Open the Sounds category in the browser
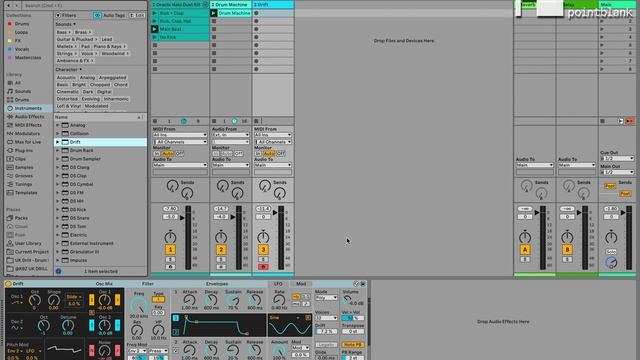640x360 pixels. [x=23, y=91]
